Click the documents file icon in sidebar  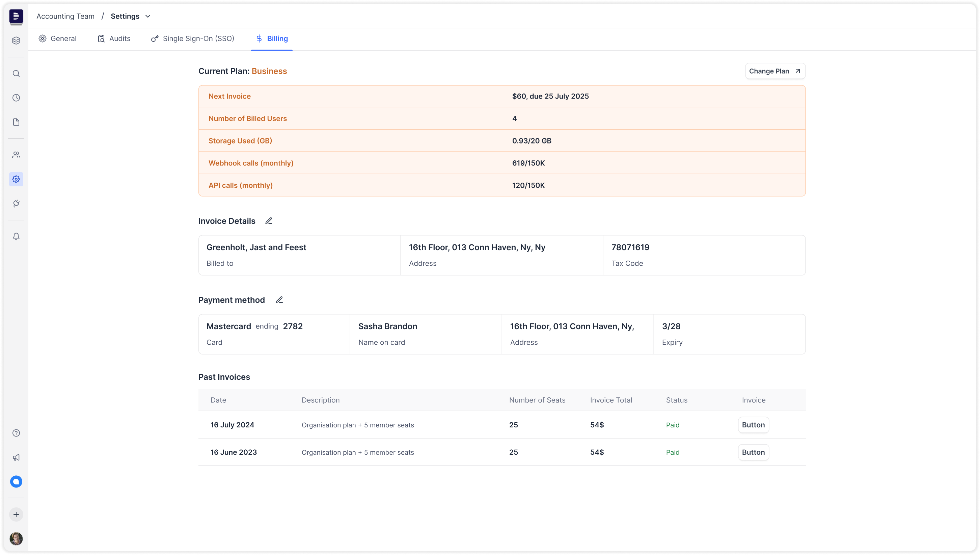point(16,122)
